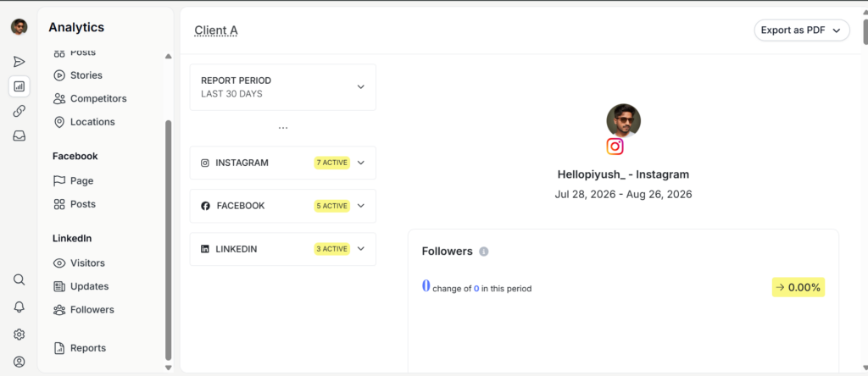The height and width of the screenshot is (376, 868).
Task: Click the Facebook sidebar section header
Action: (75, 157)
